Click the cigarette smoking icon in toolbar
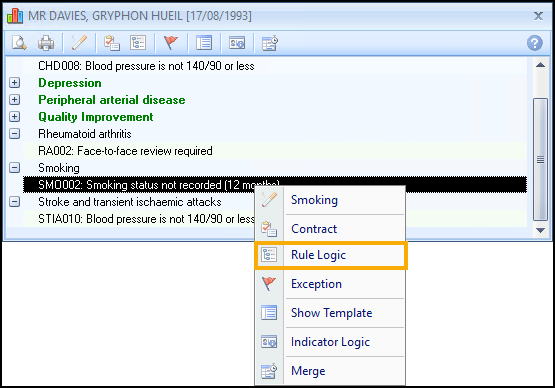Viewport: 555px width, 388px height. (x=79, y=43)
